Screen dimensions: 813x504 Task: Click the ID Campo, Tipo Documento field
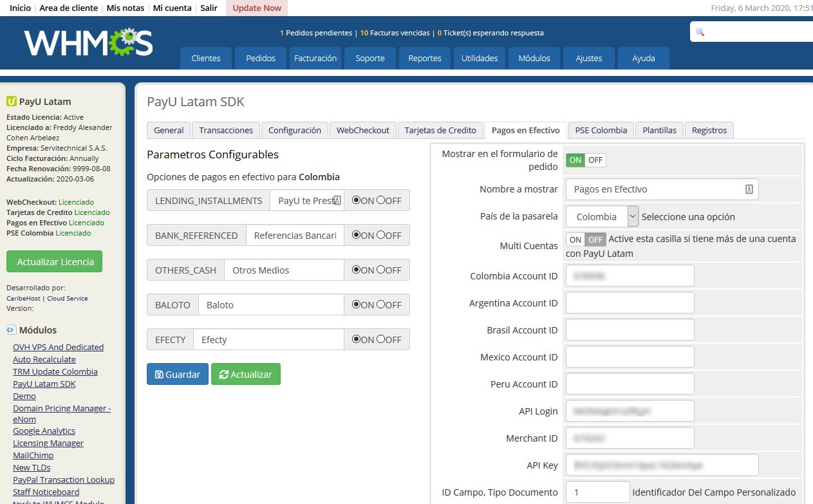pos(598,492)
